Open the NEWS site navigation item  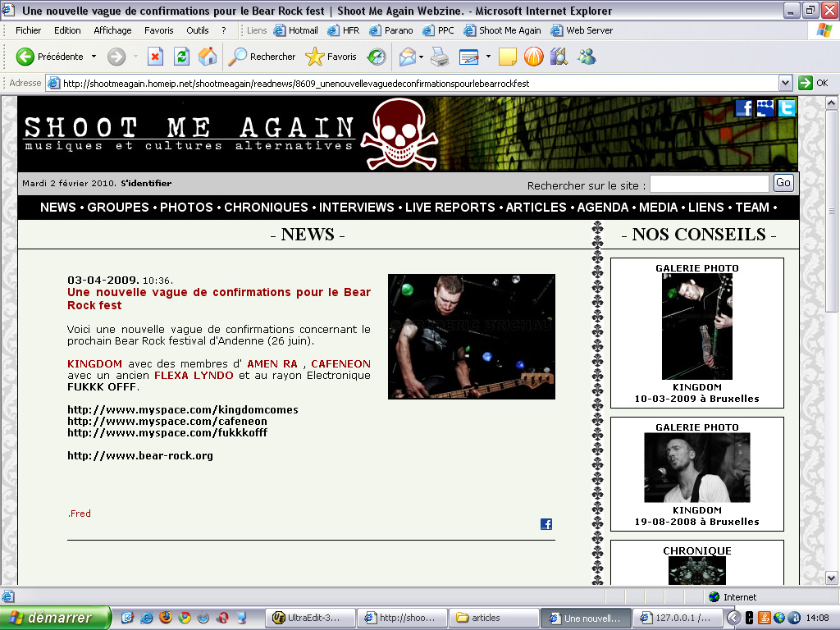[x=58, y=208]
